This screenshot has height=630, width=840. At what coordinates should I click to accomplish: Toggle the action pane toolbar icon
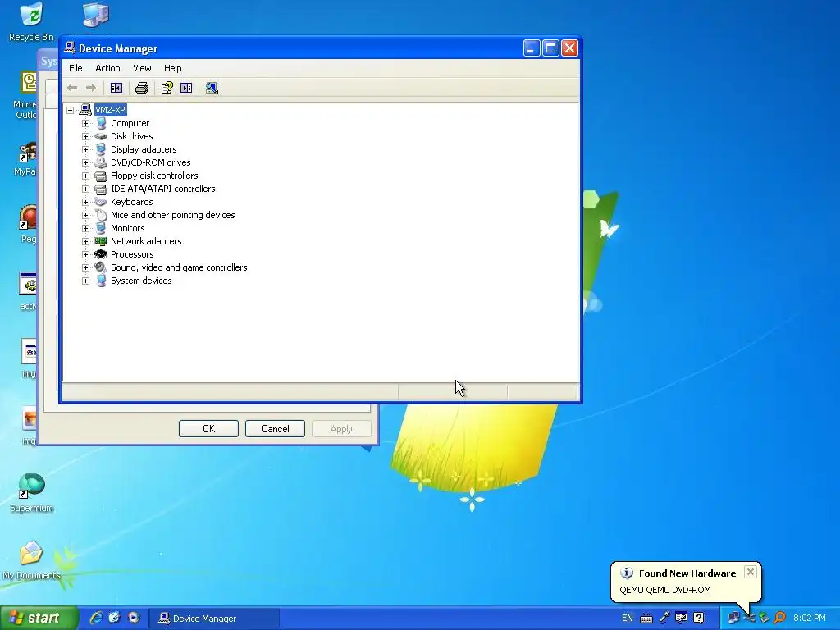tap(186, 88)
